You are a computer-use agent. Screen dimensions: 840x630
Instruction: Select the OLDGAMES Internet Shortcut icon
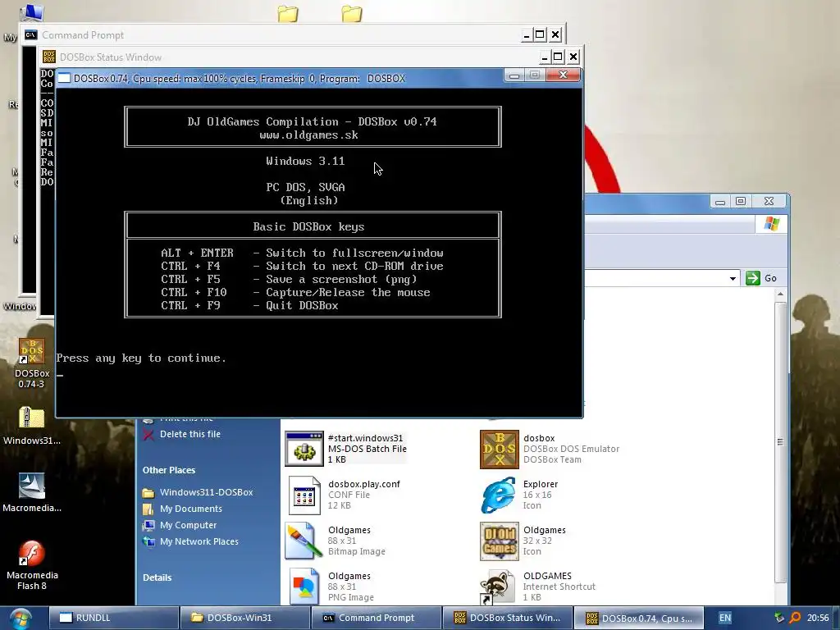click(x=500, y=587)
